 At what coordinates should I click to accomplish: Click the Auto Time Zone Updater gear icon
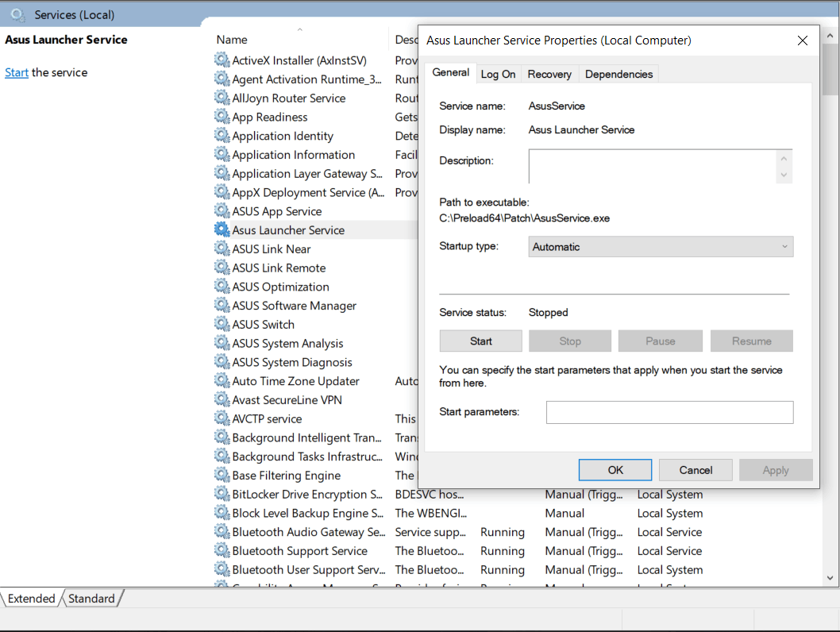point(222,380)
